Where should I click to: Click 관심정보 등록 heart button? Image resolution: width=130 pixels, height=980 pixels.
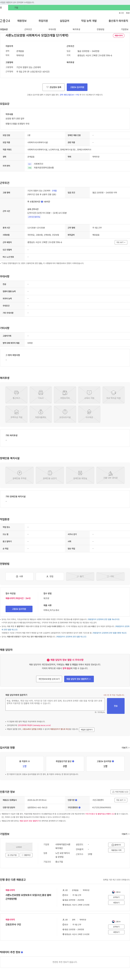pyautogui.click(x=53, y=87)
